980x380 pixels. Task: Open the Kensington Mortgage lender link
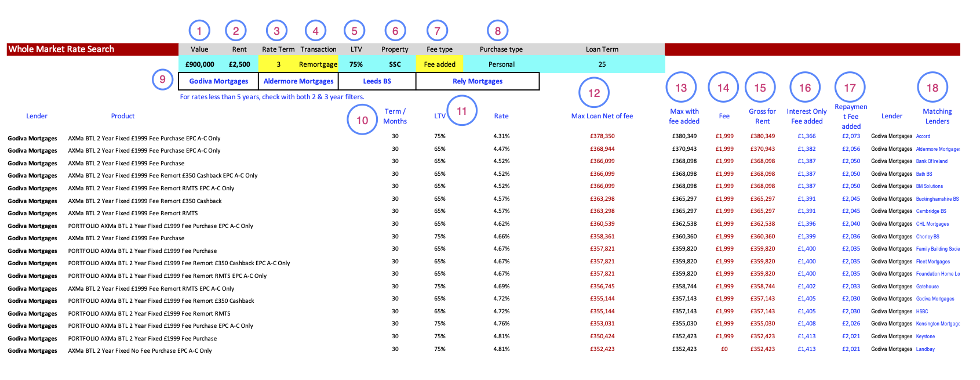[x=938, y=324]
